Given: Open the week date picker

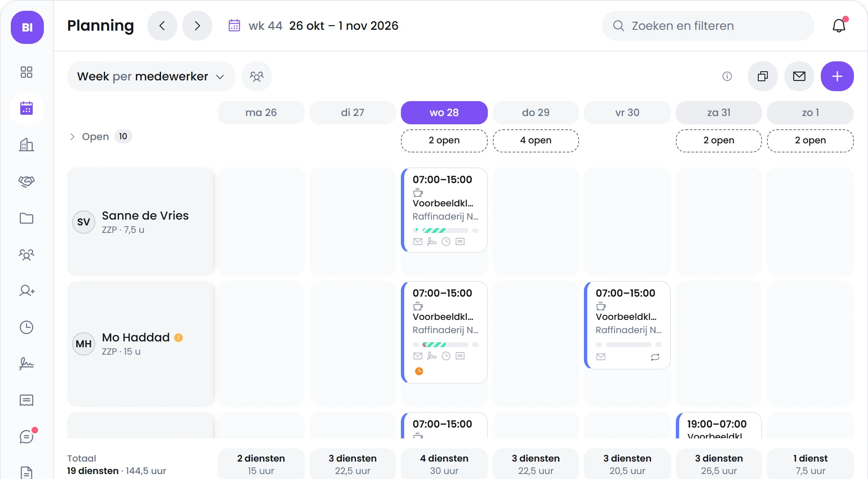Looking at the screenshot, I should click(x=313, y=26).
